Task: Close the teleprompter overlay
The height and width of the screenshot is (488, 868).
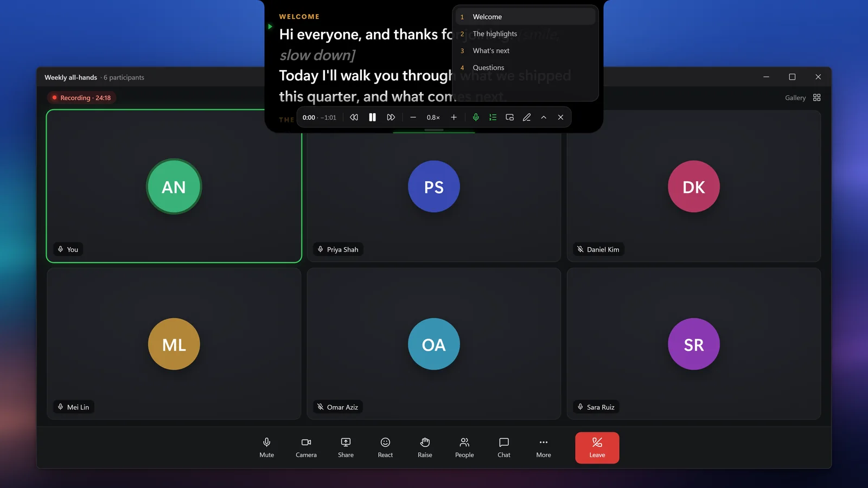Action: (560, 117)
